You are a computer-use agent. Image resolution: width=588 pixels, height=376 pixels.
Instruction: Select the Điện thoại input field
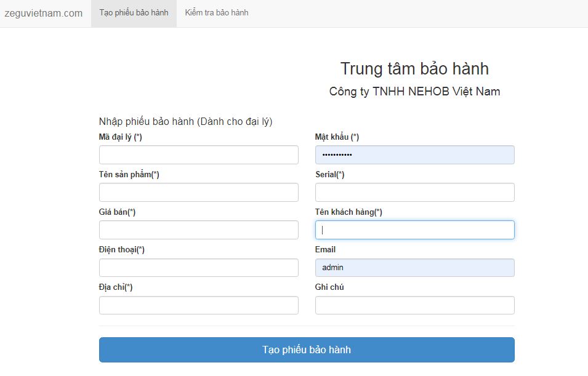click(x=199, y=268)
